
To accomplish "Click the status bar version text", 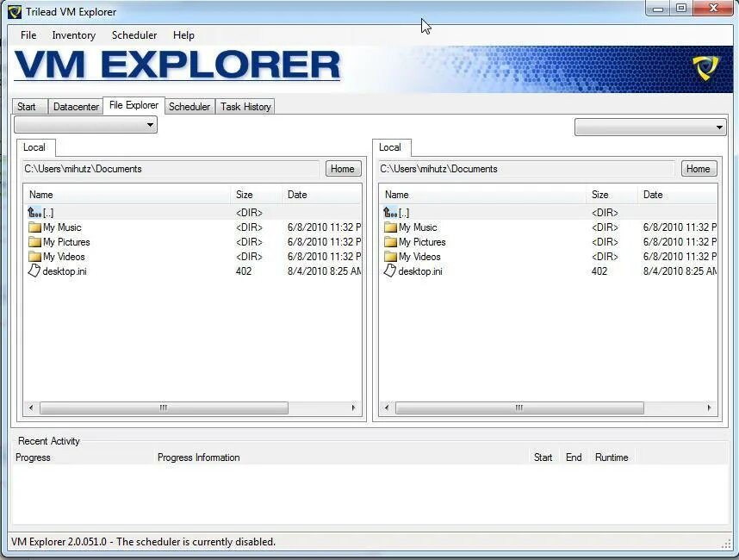I will 143,542.
